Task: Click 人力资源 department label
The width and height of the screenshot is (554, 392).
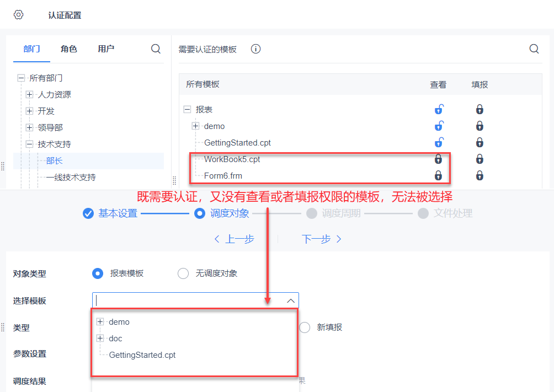Action: tap(55, 95)
